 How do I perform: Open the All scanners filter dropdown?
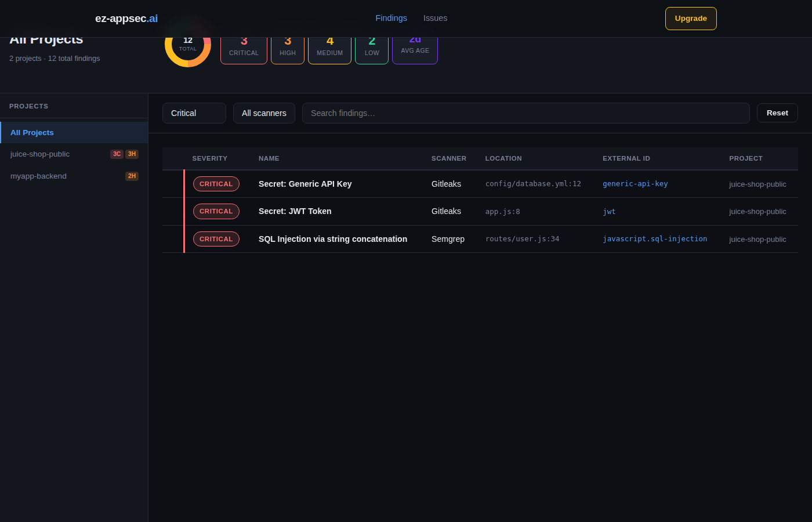pyautogui.click(x=264, y=113)
